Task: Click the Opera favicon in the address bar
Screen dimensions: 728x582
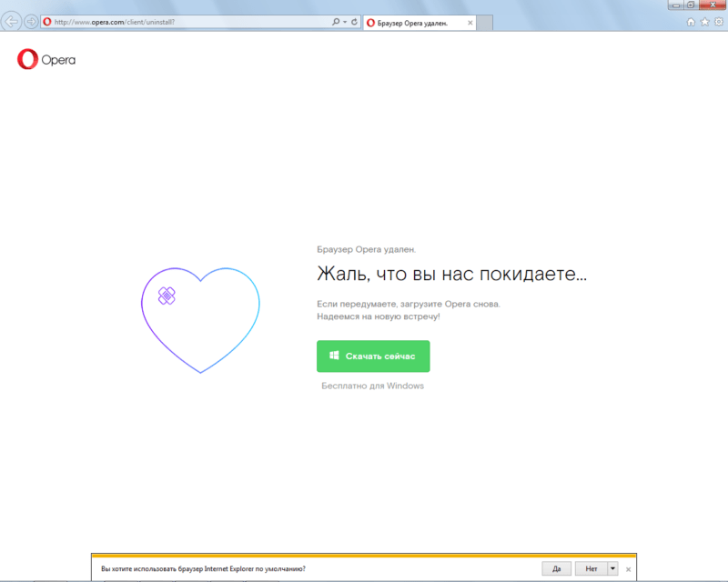Action: [47, 22]
